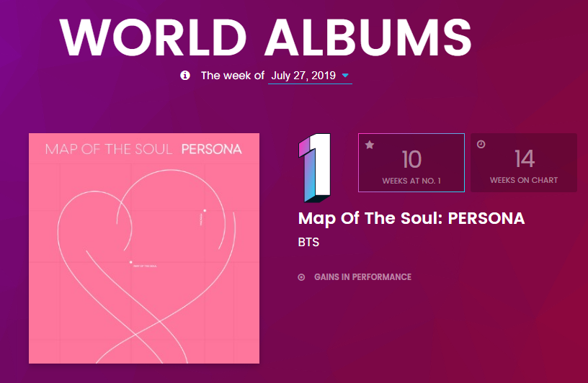The width and height of the screenshot is (588, 383).
Task: Click the PERSONA text on the album cover
Action: click(x=210, y=150)
